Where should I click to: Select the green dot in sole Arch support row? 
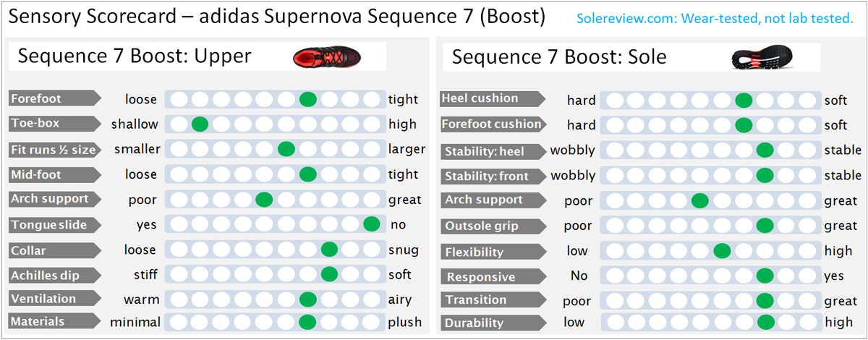pos(699,200)
